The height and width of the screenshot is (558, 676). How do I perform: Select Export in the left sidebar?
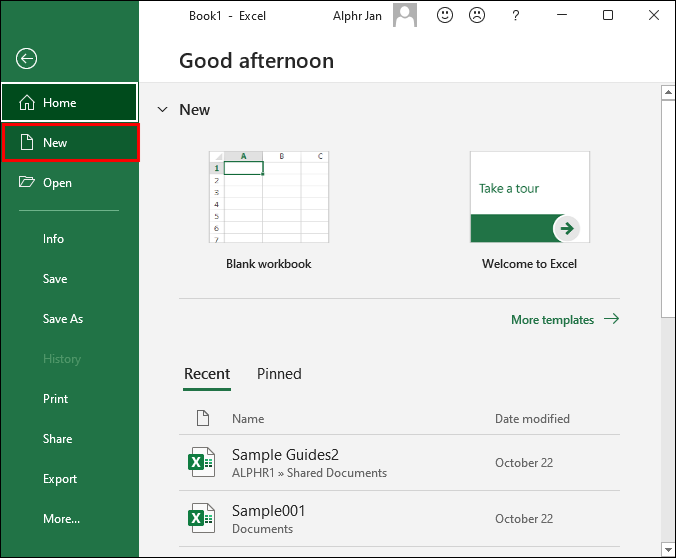point(60,479)
